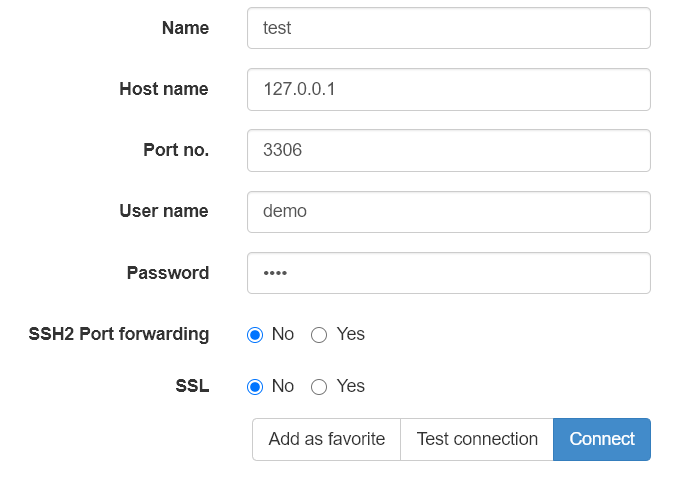Enable SSH2 Port forwarding Yes radio
Viewport: 690px width, 489px height.
319,335
